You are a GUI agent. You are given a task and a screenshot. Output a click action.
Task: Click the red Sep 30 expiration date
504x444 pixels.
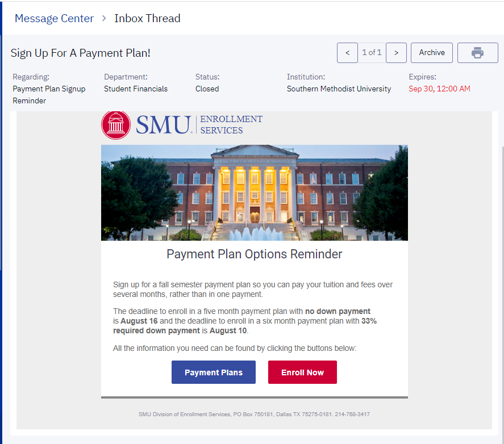(439, 89)
